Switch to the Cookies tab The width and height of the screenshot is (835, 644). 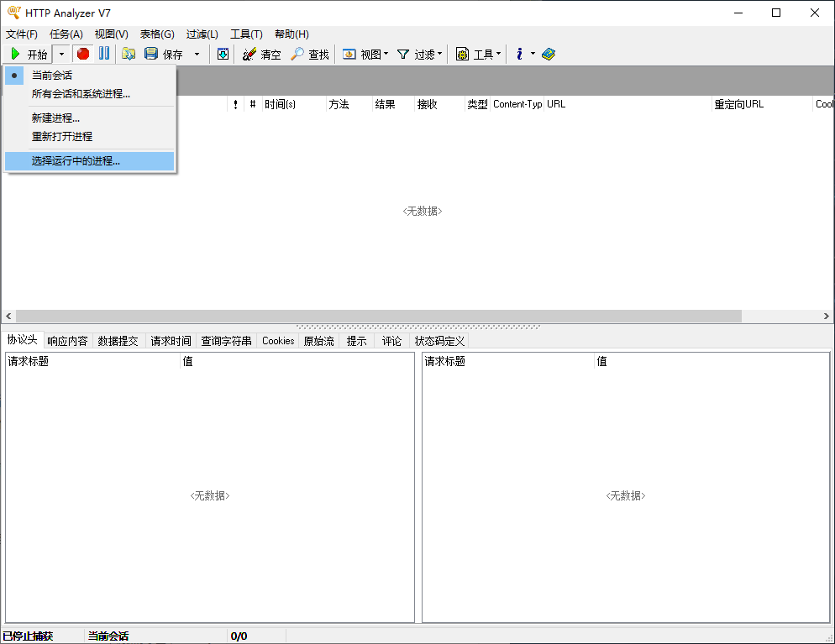click(278, 341)
